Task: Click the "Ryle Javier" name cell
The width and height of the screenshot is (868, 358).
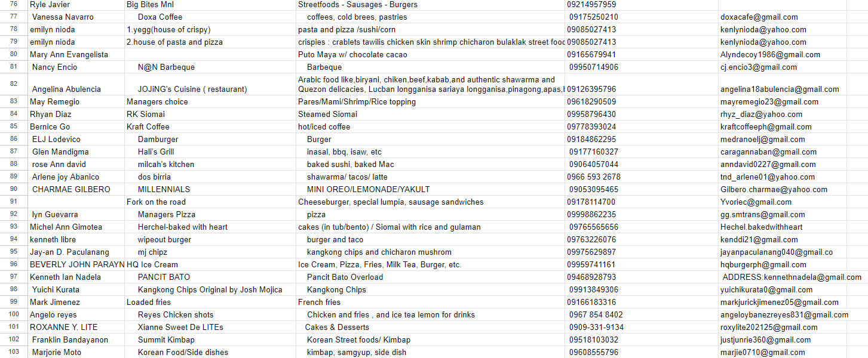Action: click(x=50, y=4)
